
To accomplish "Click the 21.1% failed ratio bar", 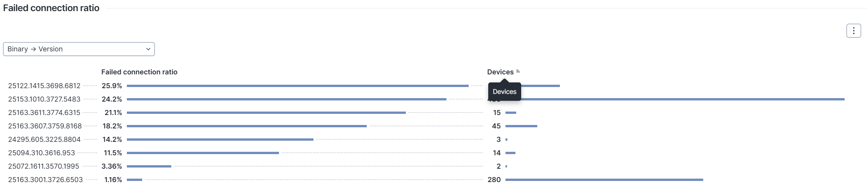I will point(266,113).
